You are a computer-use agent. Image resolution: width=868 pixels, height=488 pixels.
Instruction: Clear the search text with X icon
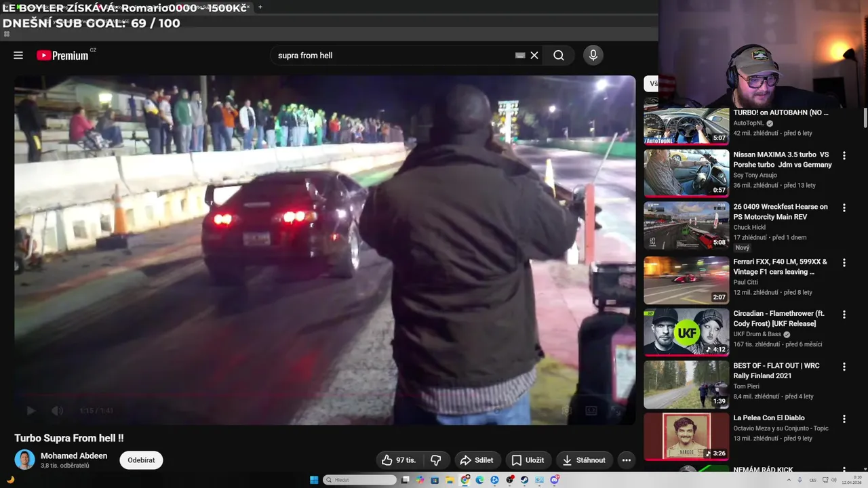pyautogui.click(x=534, y=56)
